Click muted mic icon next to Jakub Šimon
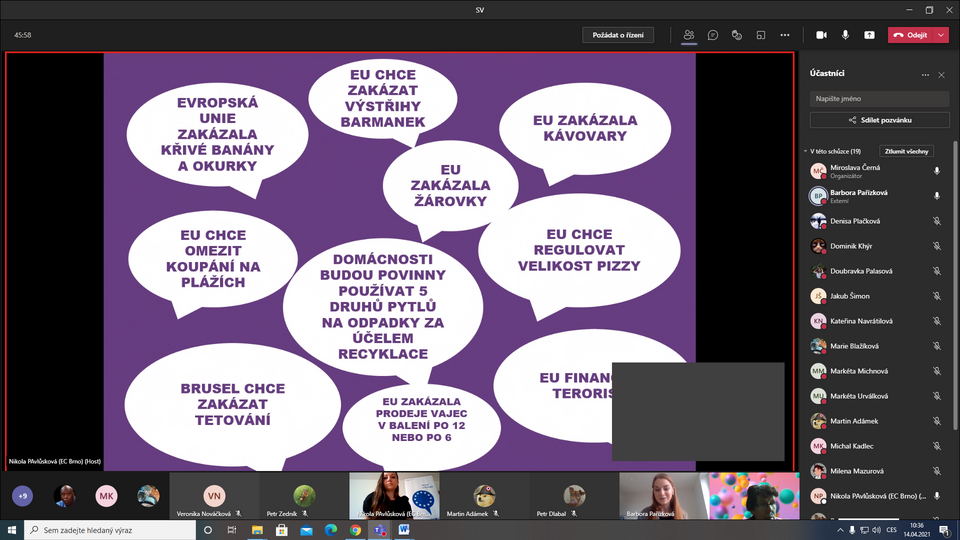 [x=937, y=296]
